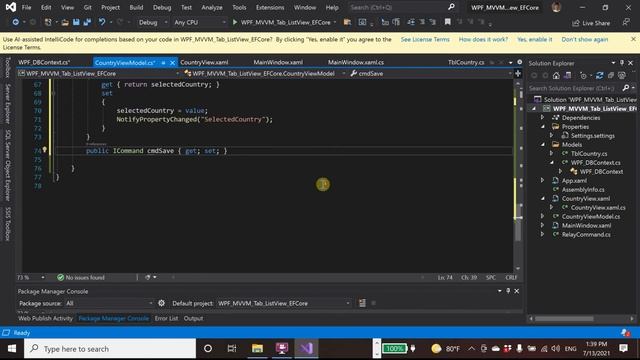Toggle the bookmark icon in toolbar
Screen dimensions: 640x360
(x=448, y=22)
